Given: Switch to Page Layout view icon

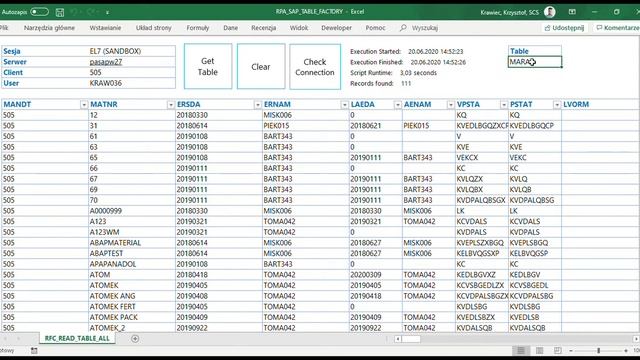Looking at the screenshot, I should pos(539,351).
